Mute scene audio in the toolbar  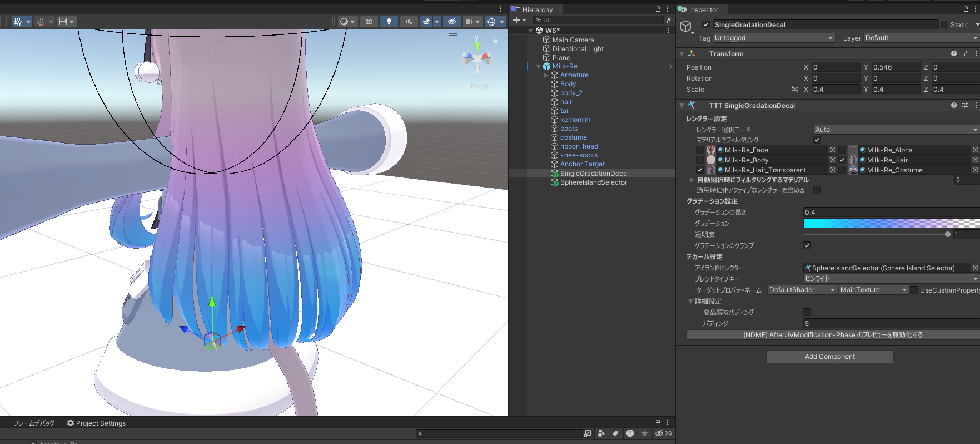[409, 22]
